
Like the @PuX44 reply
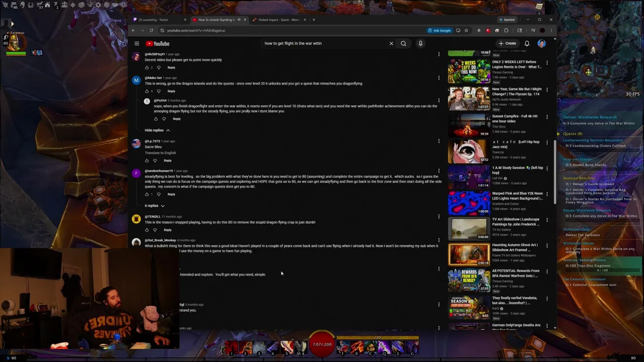click(155, 119)
